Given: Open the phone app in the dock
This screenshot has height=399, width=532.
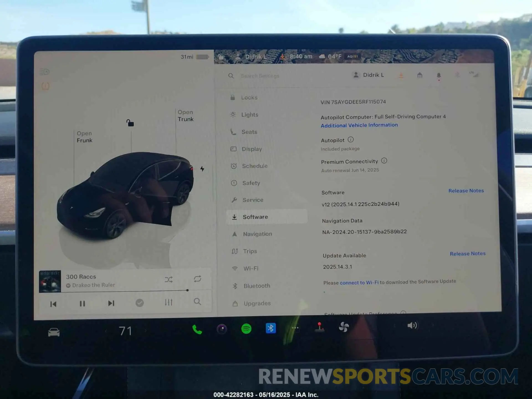Looking at the screenshot, I should click(197, 329).
